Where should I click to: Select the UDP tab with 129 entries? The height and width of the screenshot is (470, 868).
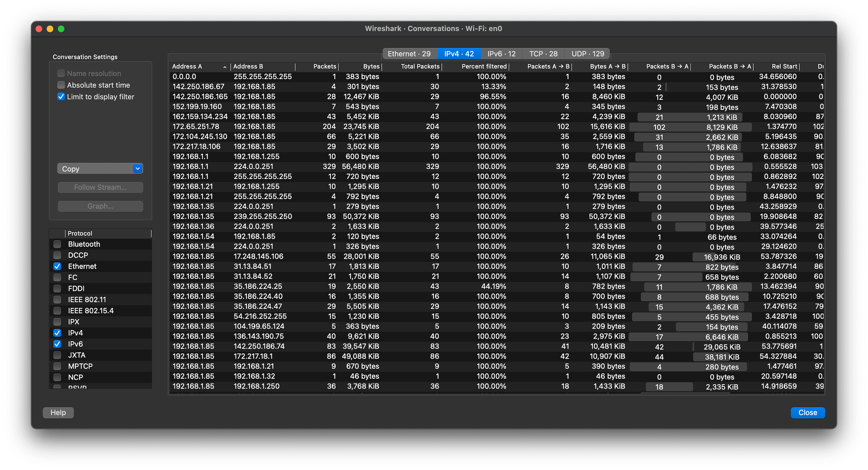[586, 54]
